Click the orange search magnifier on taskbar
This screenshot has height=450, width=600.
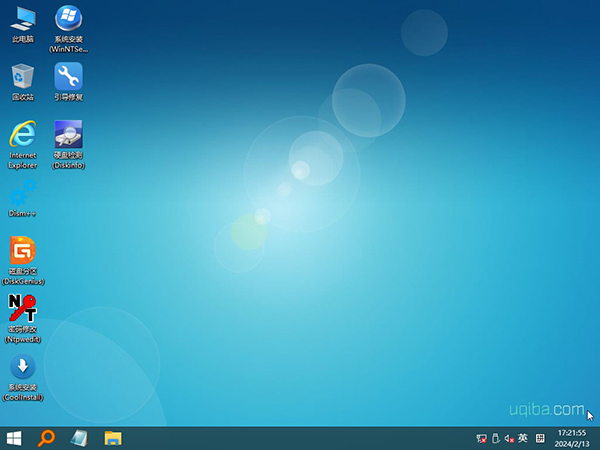[46, 438]
